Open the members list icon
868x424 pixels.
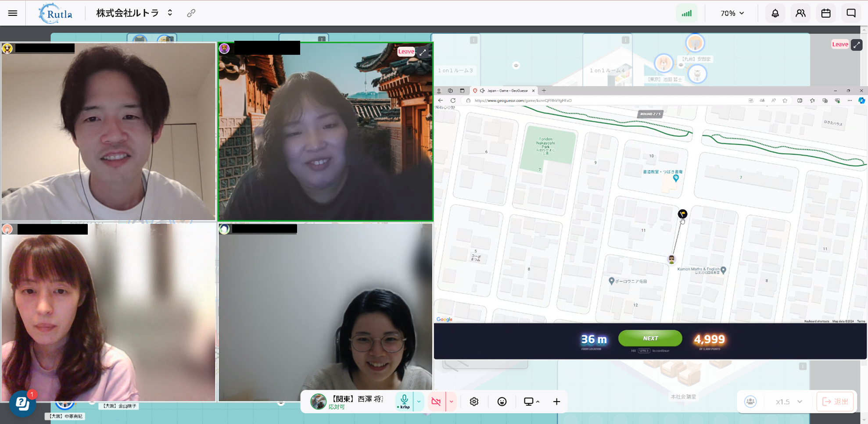(x=800, y=13)
